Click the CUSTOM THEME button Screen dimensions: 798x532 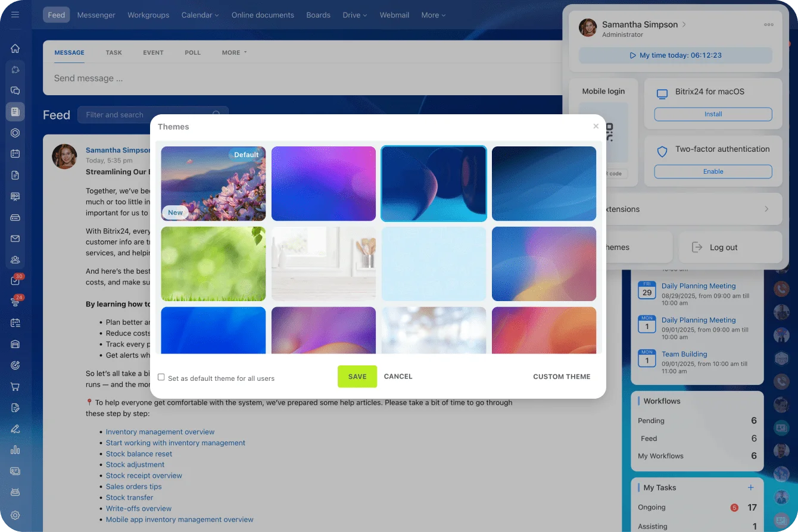pos(562,377)
